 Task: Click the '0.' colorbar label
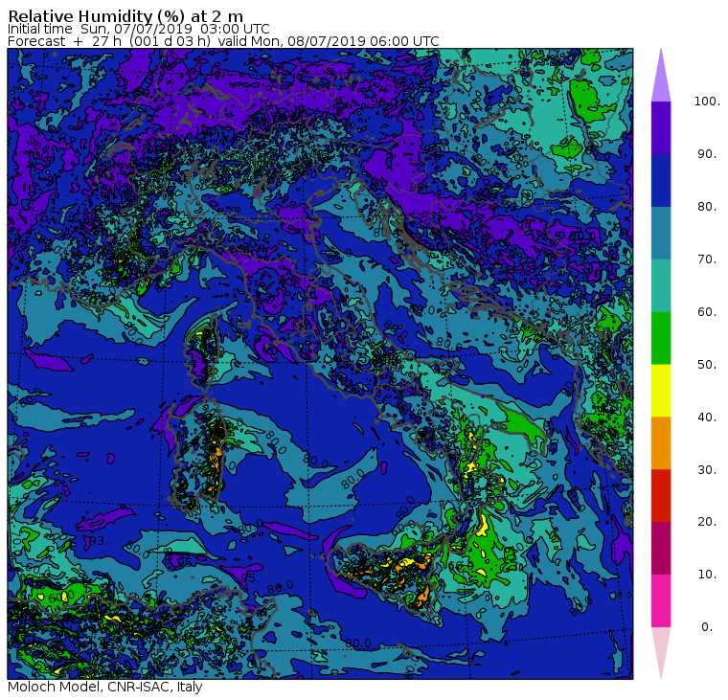point(707,627)
